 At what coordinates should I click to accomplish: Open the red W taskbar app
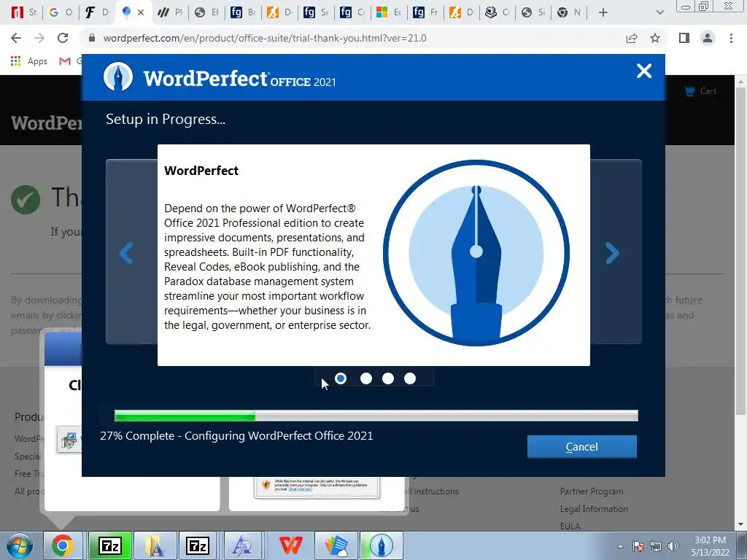290,545
